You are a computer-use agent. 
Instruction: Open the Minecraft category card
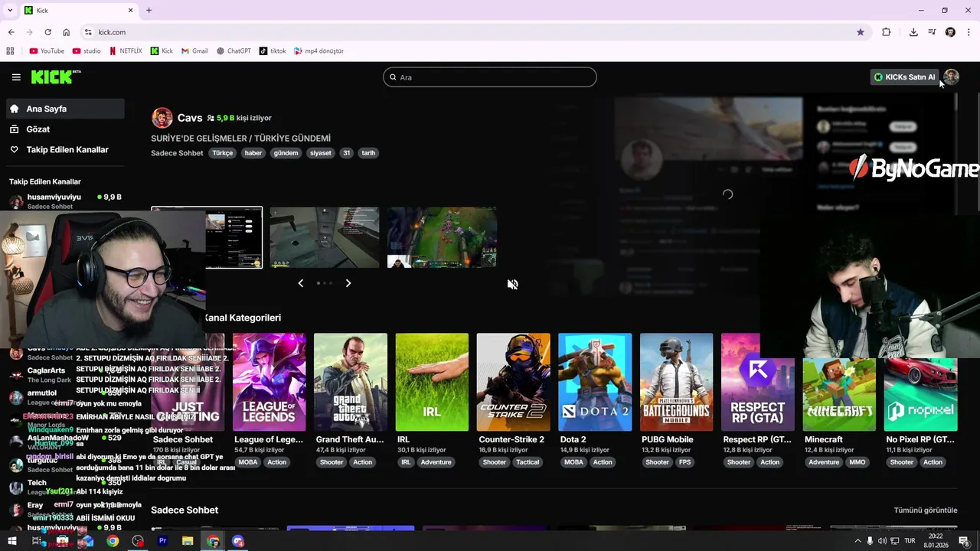tap(839, 394)
